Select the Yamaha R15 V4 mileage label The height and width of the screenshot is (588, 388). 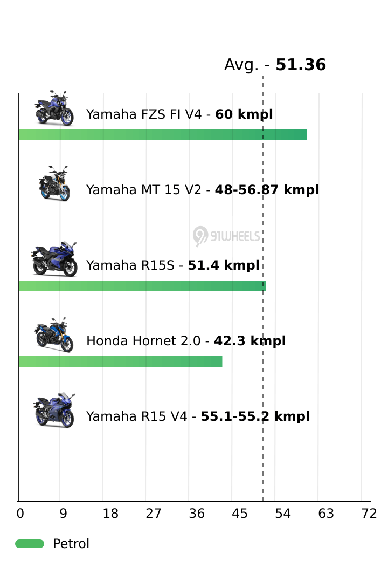click(x=198, y=416)
